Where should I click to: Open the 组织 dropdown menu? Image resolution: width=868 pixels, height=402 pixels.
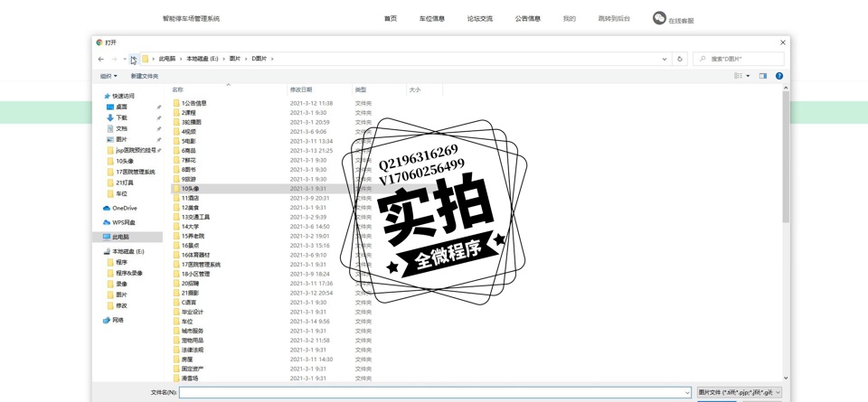pyautogui.click(x=108, y=76)
